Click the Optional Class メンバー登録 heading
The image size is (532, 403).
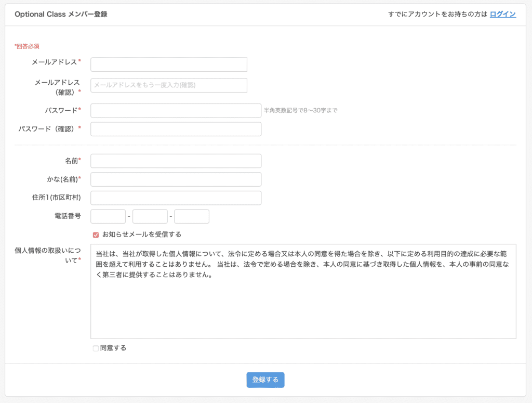[x=61, y=15]
